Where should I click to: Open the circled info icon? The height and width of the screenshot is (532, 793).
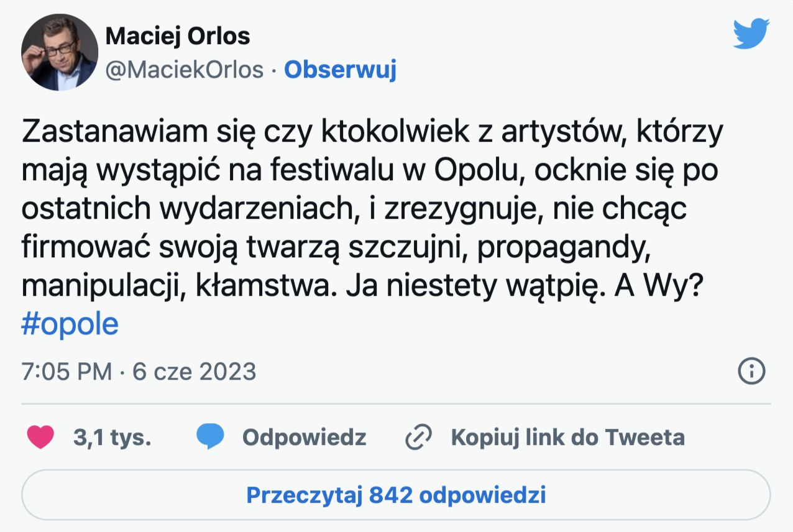coord(751,372)
